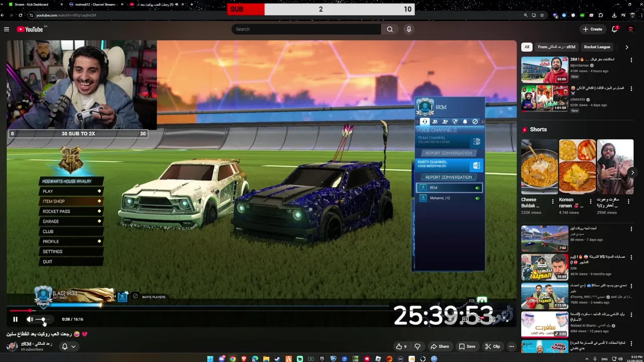Click the zR3d channel avatar
Viewport: 644px width, 362px height.
12,346
